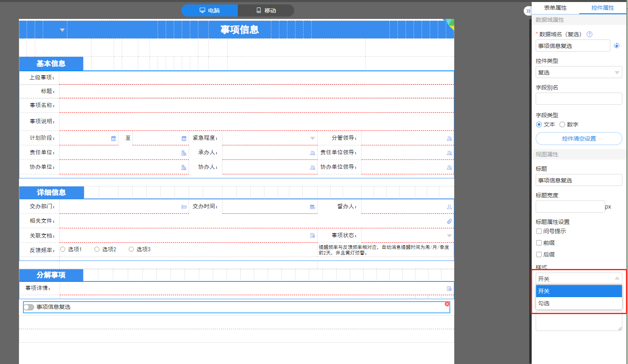Click the 提醒频率 reminder note text

384,250
